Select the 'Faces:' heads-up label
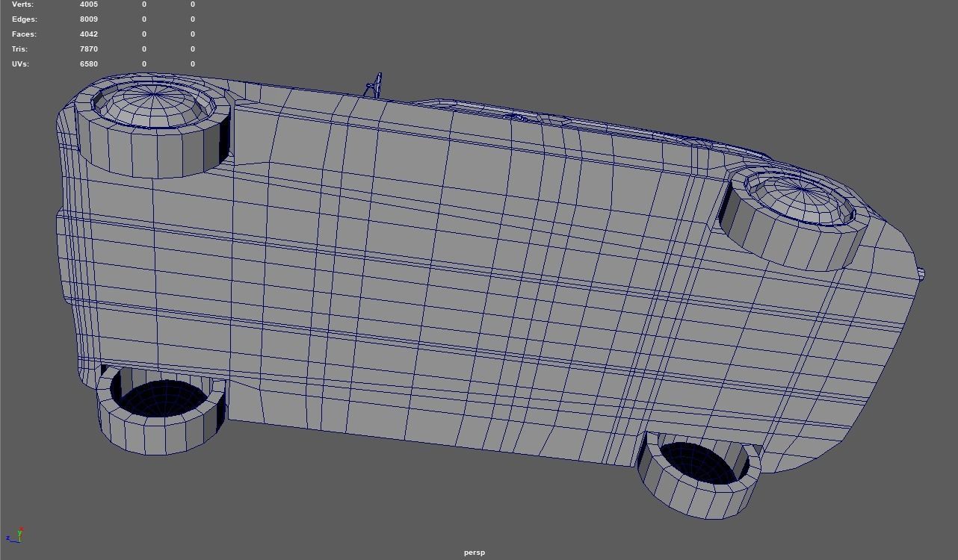The height and width of the screenshot is (560, 958). [24, 34]
